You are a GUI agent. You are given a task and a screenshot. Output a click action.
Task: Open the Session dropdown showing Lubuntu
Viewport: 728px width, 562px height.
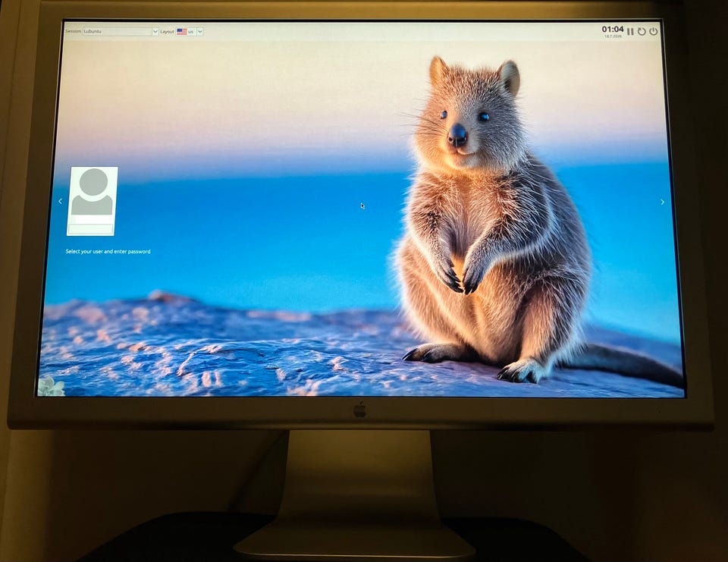tap(121, 32)
